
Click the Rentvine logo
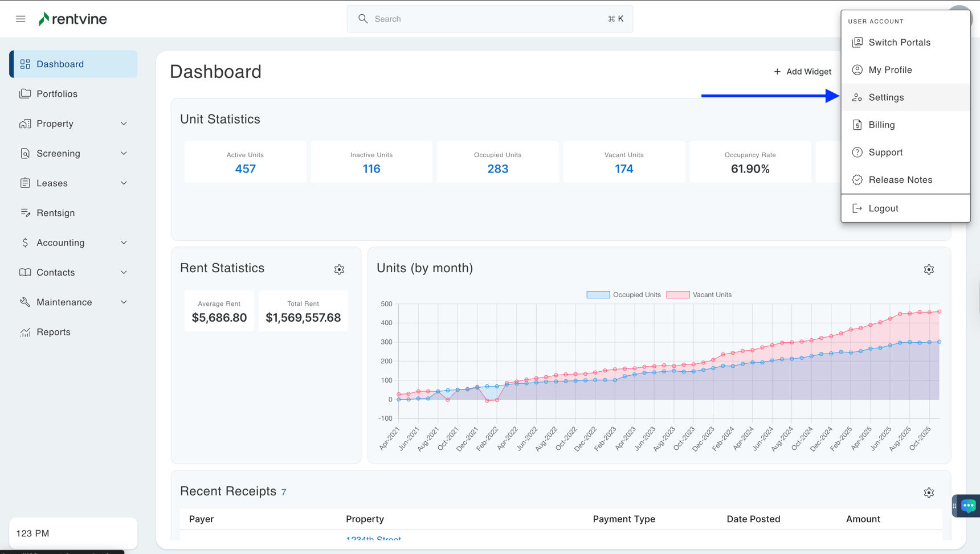pyautogui.click(x=73, y=19)
